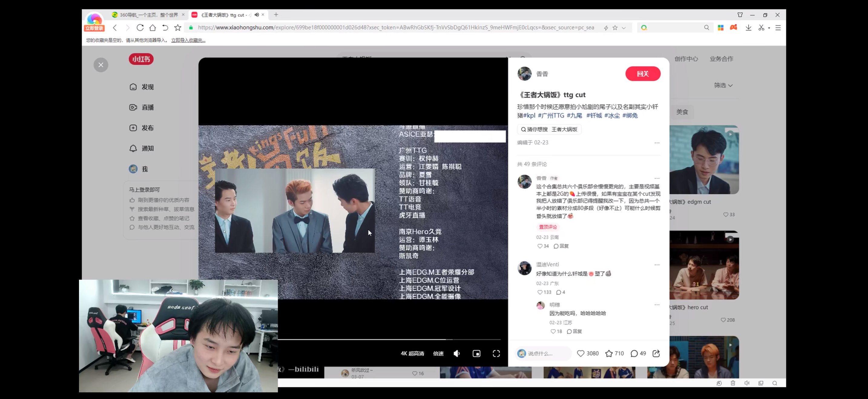
Task: Enter video fullscreen mode
Action: pyautogui.click(x=496, y=354)
